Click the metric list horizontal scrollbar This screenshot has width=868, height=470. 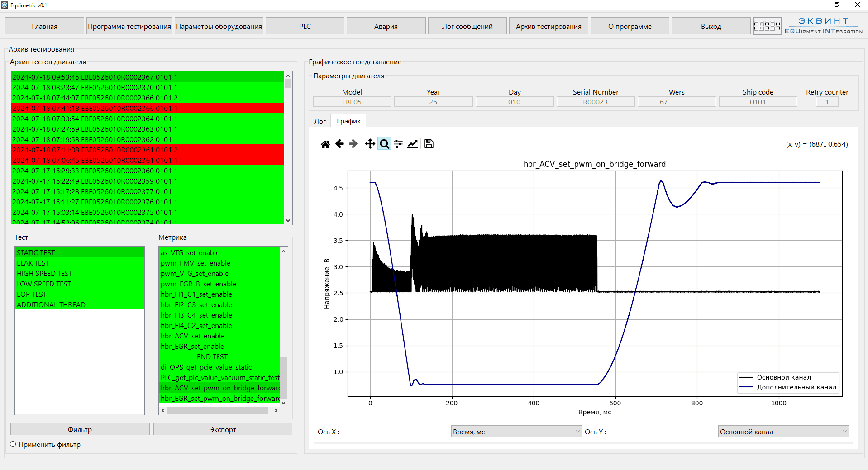point(218,410)
